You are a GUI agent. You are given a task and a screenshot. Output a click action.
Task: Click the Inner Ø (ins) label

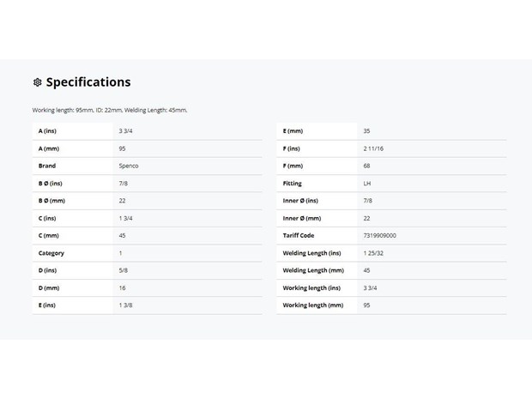(x=300, y=201)
